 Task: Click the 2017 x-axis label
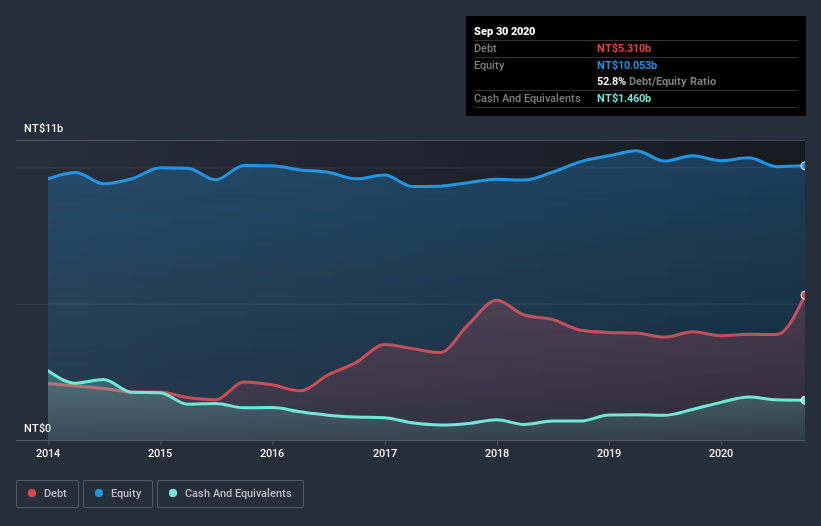click(x=385, y=453)
